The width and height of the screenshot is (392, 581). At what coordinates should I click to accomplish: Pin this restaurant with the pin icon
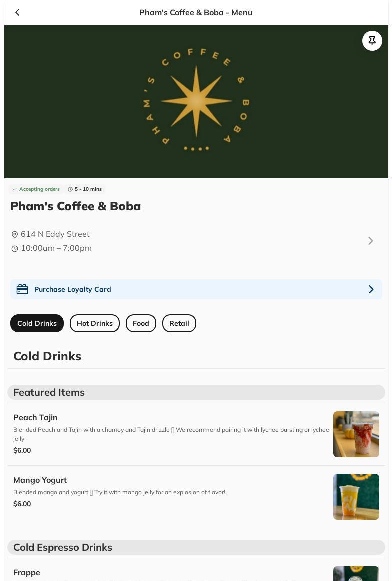click(x=372, y=41)
